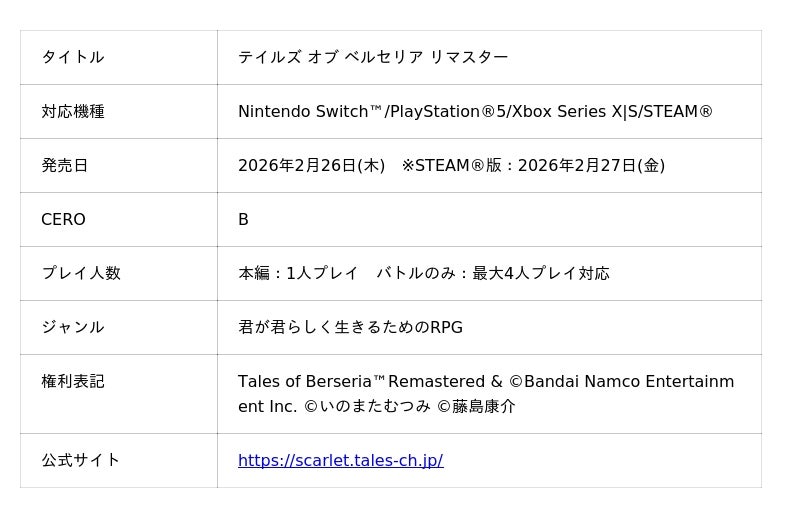800x518 pixels.
Task: Click the 発売日 row label
Action: pyautogui.click(x=64, y=166)
